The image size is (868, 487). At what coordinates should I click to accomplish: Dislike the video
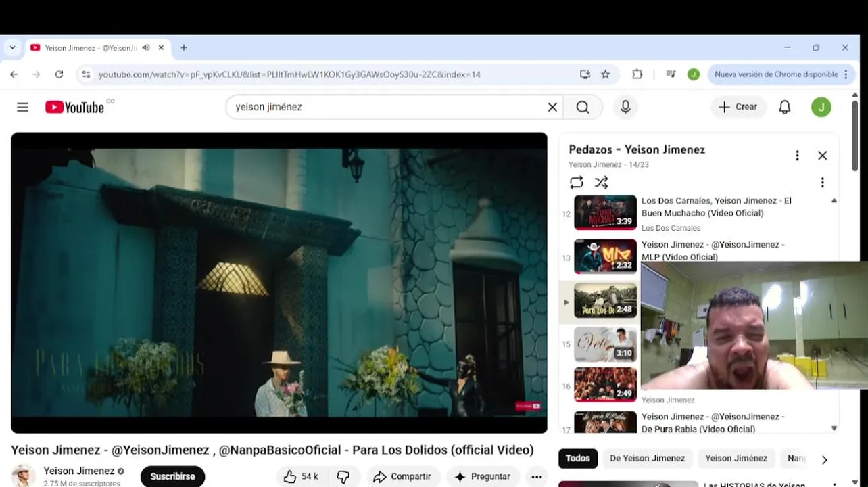coord(343,476)
